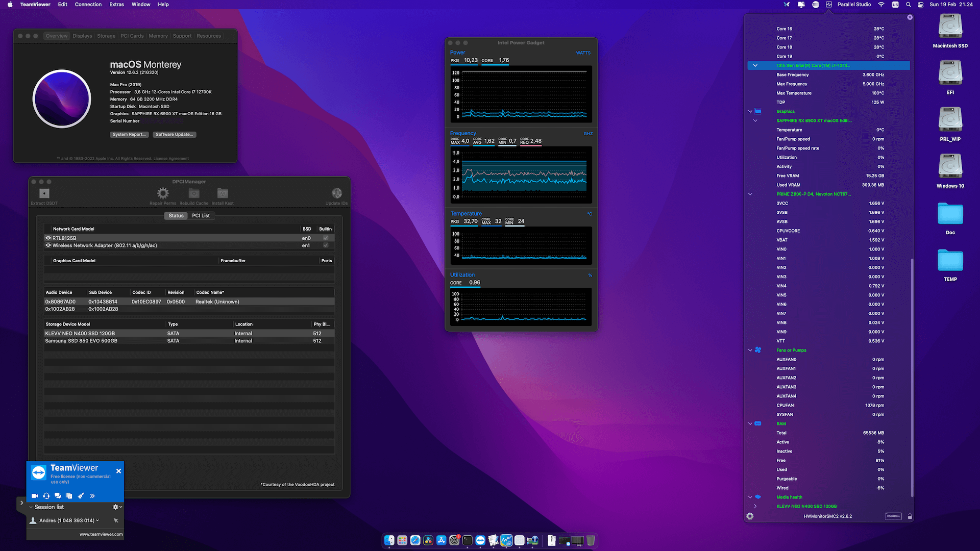Switch to Displays tab in About This Mac
This screenshot has height=551, width=980.
pyautogui.click(x=82, y=36)
